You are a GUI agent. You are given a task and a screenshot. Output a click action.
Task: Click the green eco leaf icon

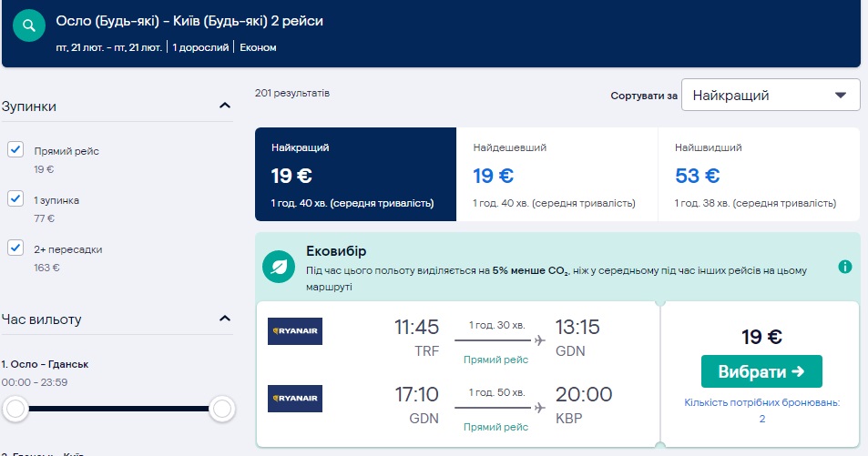tap(277, 267)
